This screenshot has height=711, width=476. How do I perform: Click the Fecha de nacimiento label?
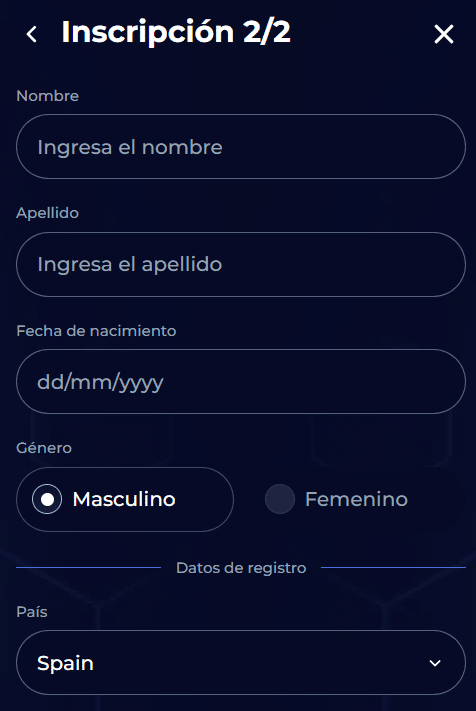tap(96, 331)
